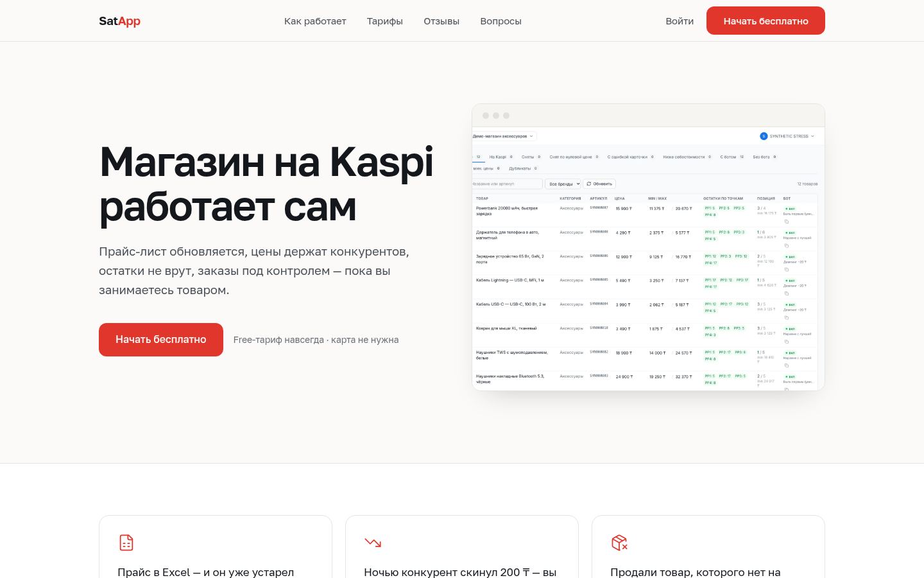Click the falling-trend arrow icon on the second card
924x578 pixels.
tap(373, 543)
